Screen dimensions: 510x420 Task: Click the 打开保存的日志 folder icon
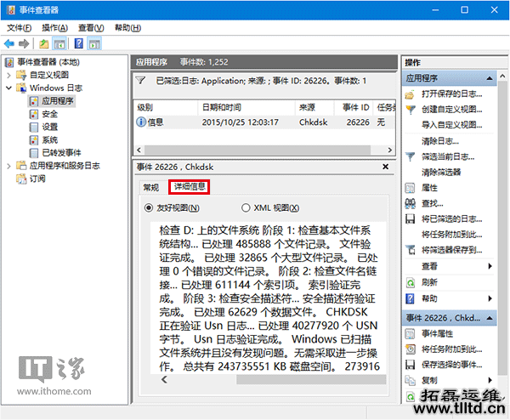(x=410, y=94)
